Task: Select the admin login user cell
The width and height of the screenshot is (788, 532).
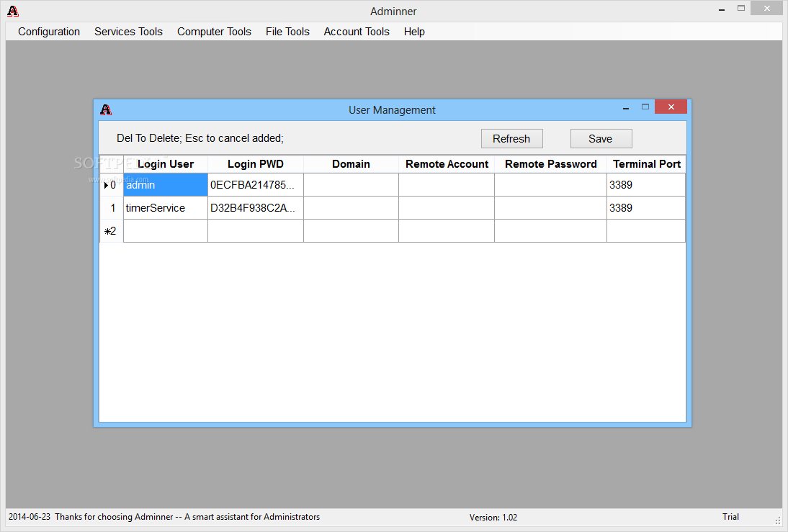Action: pyautogui.click(x=166, y=185)
